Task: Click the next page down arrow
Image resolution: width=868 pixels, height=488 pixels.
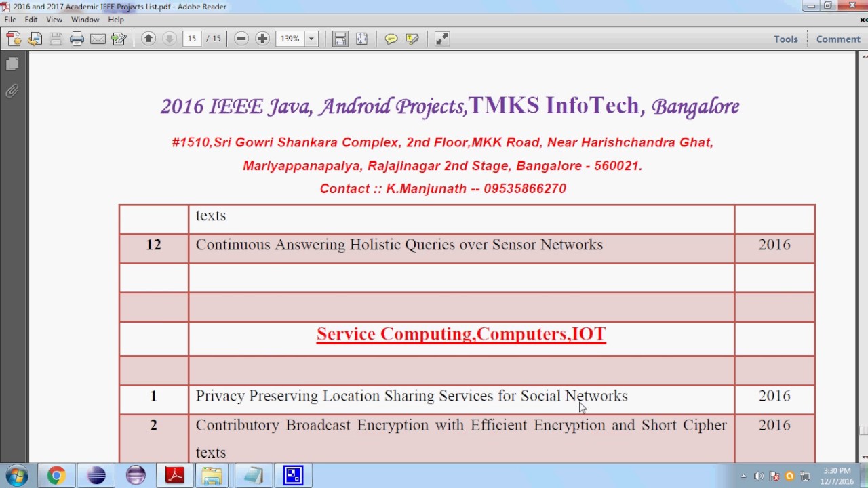Action: [170, 39]
